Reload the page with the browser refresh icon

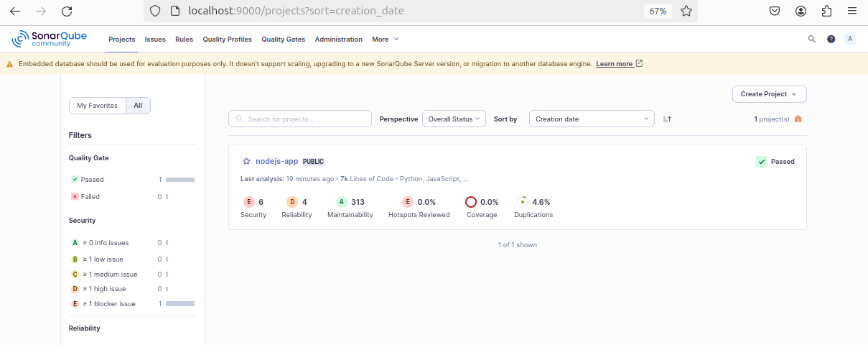[67, 11]
